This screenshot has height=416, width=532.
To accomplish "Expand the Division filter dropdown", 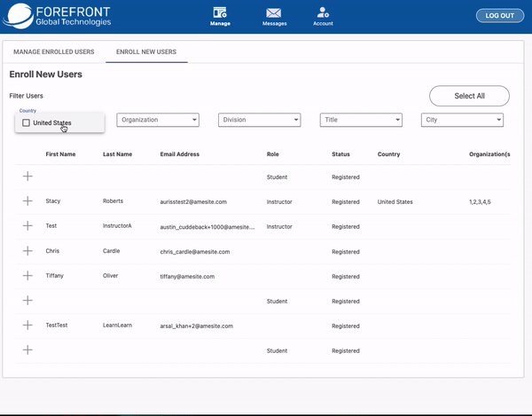I will click(260, 120).
